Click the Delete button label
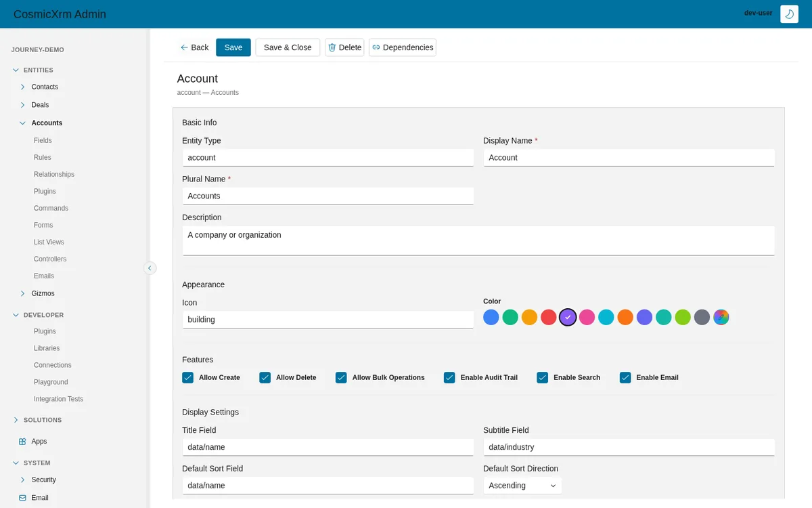Viewport: 812px width, 508px height. coord(350,47)
